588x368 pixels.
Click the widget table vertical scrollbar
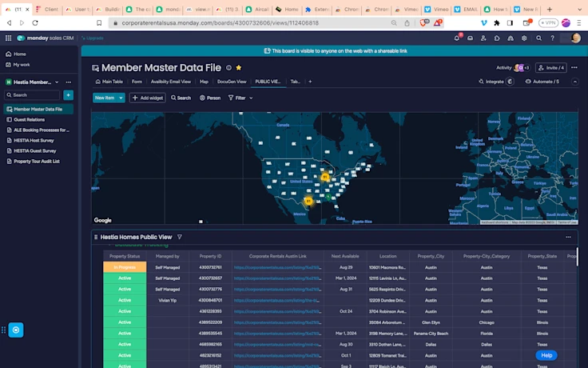577,257
